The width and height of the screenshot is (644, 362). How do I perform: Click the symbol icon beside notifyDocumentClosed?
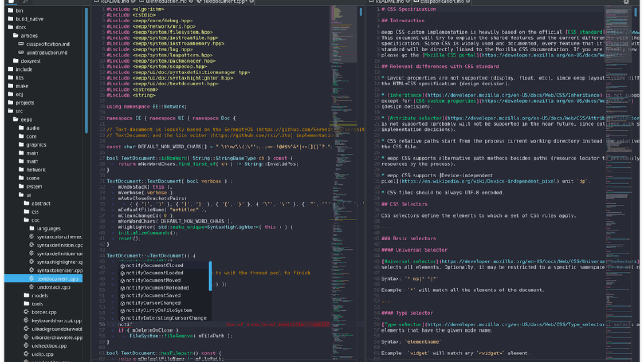(123, 265)
